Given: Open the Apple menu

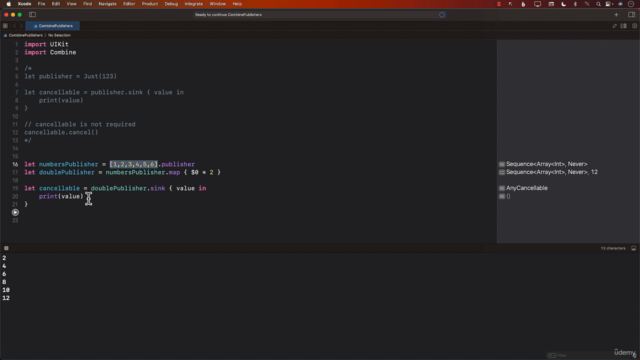Looking at the screenshot, I should [8, 4].
